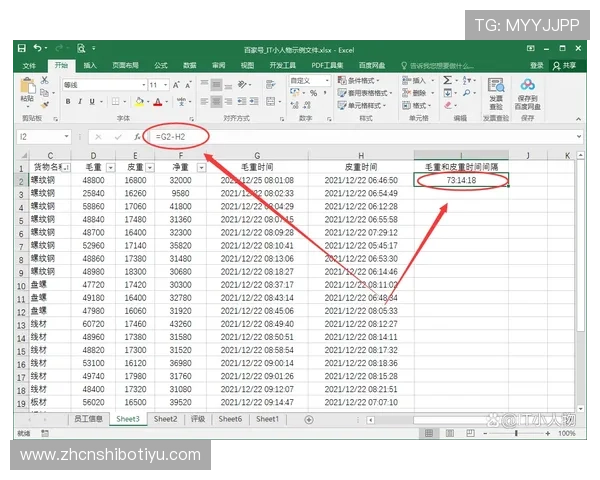Click the Save icon in the title bar

[x=22, y=48]
